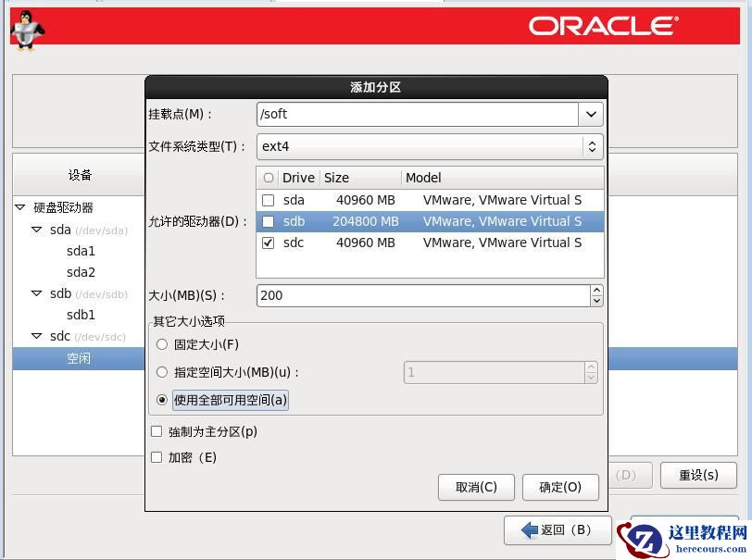The height and width of the screenshot is (560, 752).
Task: Collapse the sda device node
Action: coord(36,230)
